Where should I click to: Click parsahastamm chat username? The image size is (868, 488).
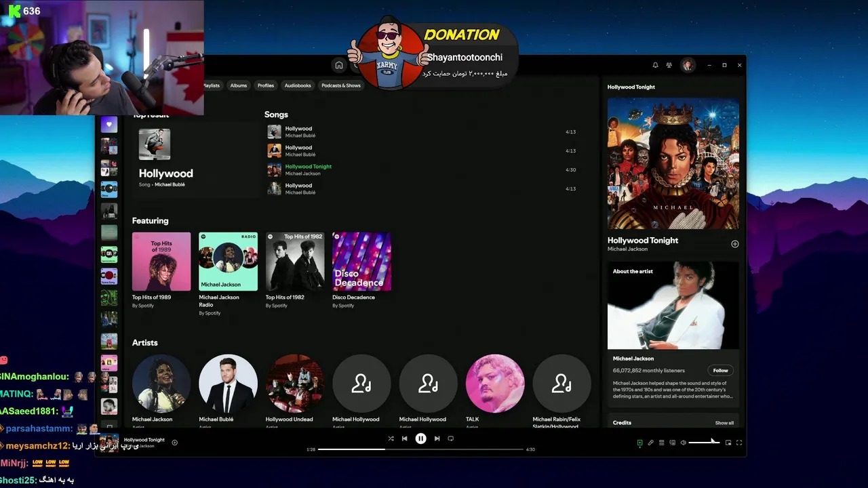39,429
